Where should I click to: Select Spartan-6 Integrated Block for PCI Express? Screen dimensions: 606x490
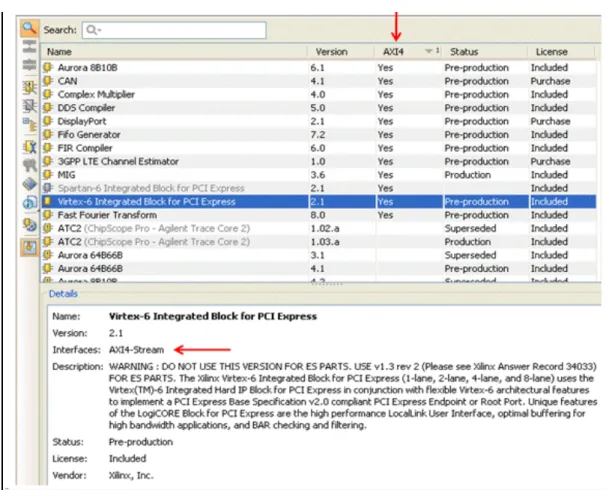coord(319,188)
